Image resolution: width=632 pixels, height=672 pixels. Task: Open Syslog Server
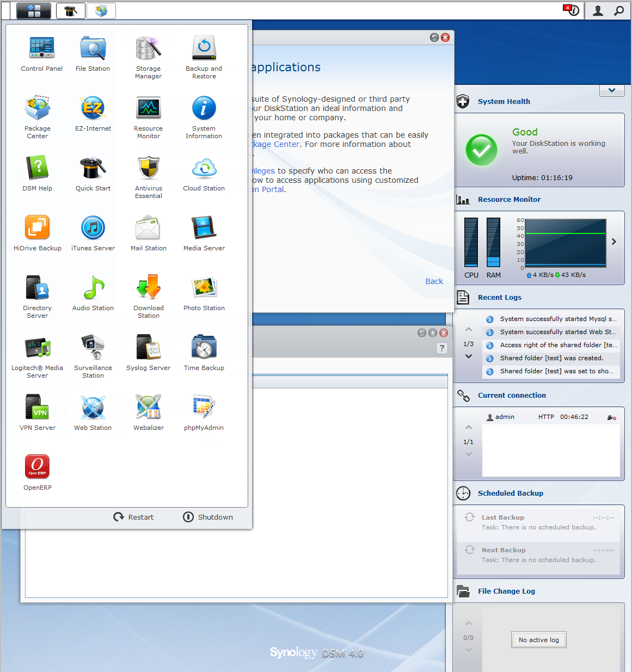click(149, 353)
